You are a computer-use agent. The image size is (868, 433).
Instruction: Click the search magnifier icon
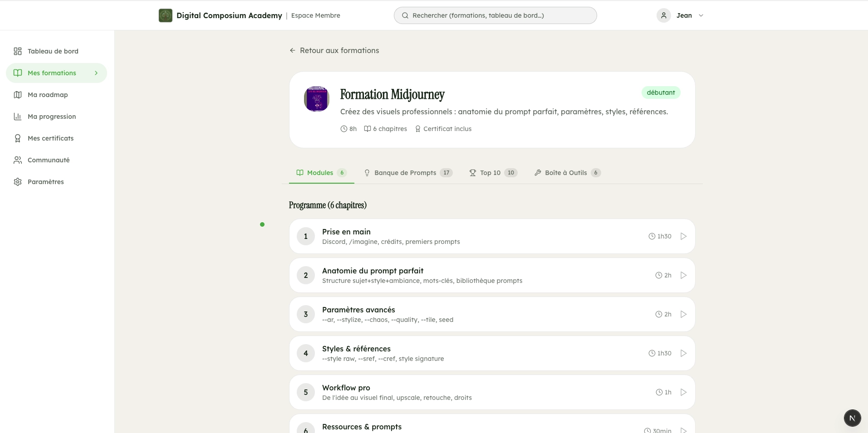(404, 15)
